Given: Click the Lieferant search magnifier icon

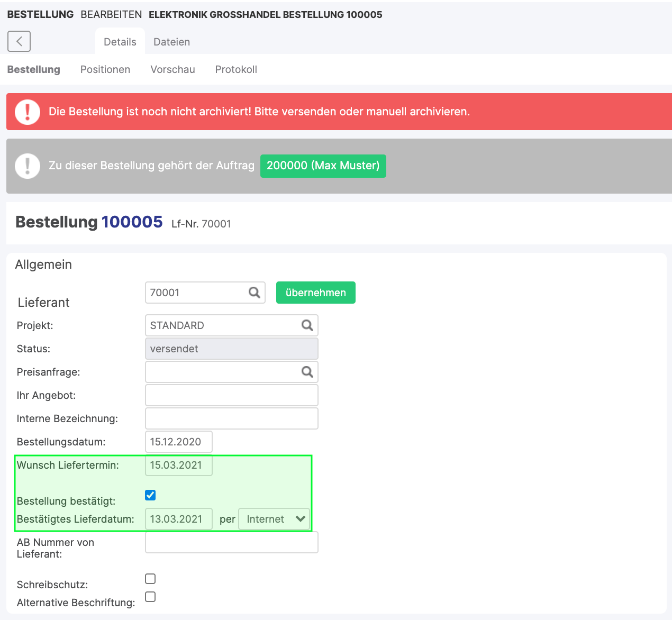Looking at the screenshot, I should tap(255, 293).
